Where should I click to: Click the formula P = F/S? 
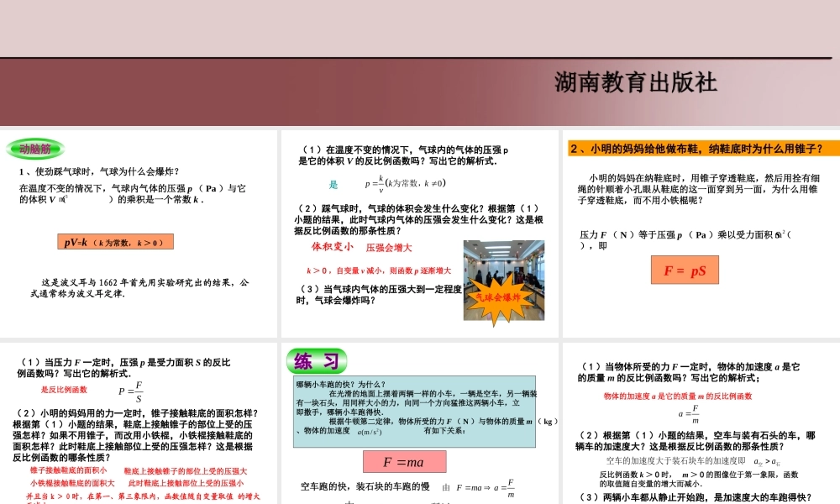[x=131, y=392]
